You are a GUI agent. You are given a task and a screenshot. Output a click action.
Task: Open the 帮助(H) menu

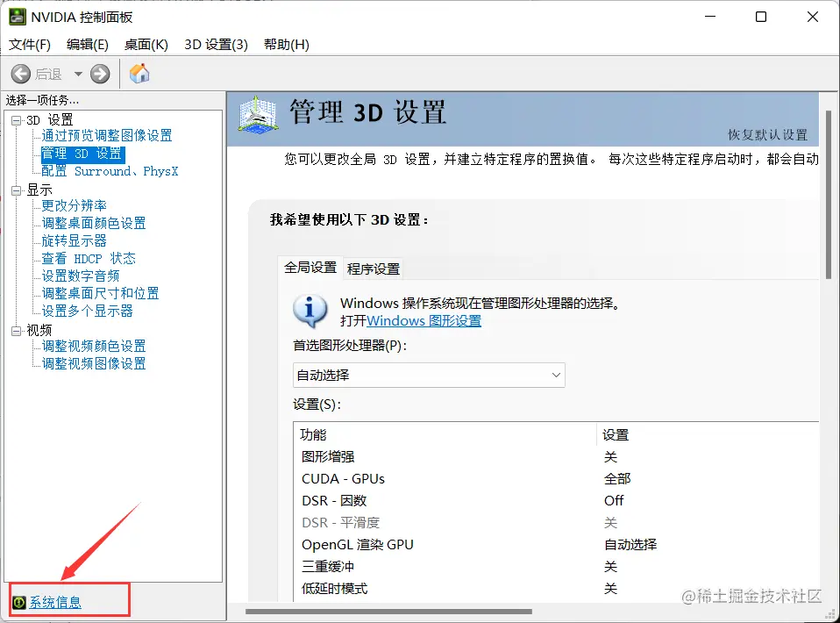287,45
